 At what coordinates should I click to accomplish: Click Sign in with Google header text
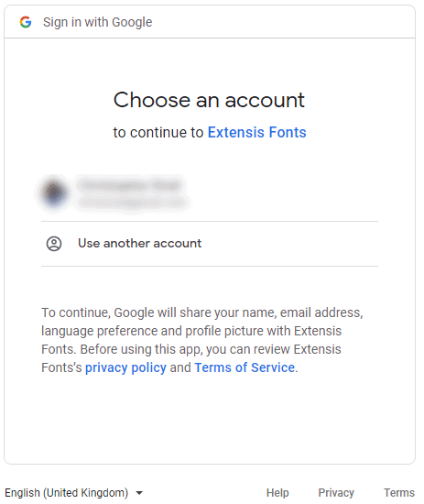(x=98, y=22)
